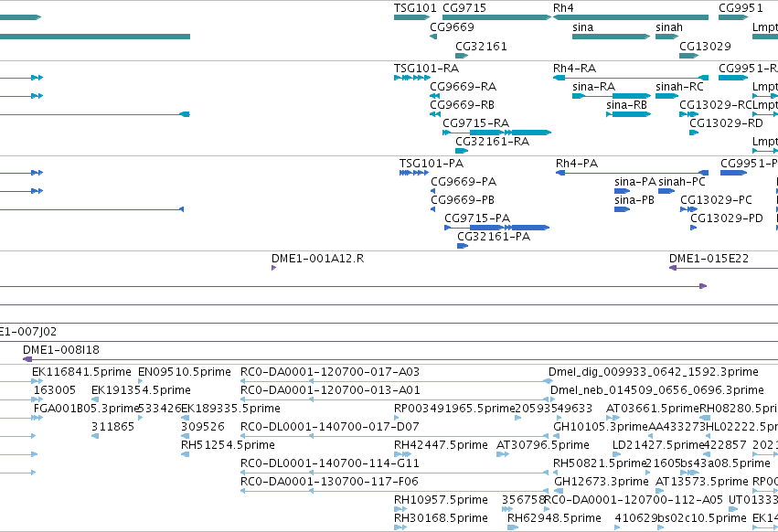Select the RH42447.5prime EST label

click(x=441, y=445)
